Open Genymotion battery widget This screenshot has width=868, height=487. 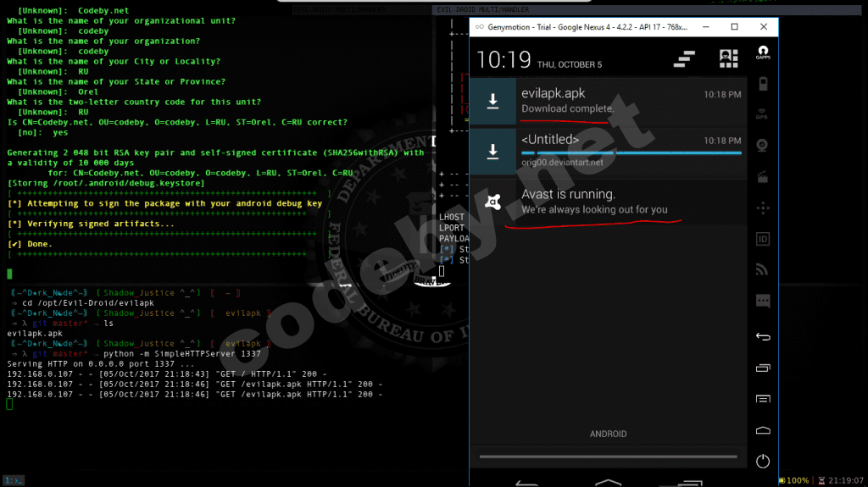[763, 84]
